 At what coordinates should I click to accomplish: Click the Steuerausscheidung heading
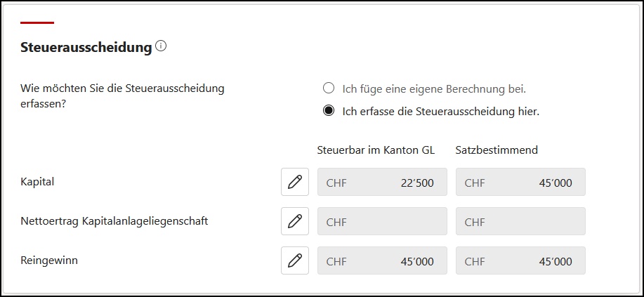[86, 48]
